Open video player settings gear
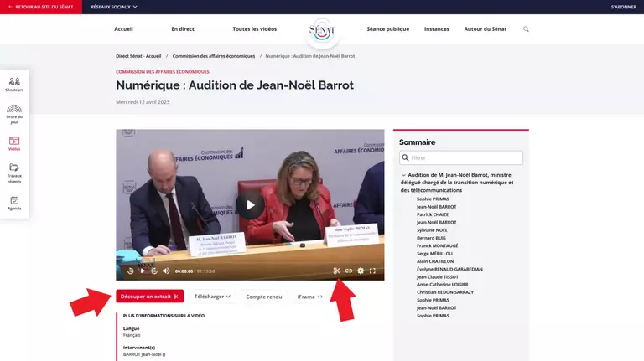The width and height of the screenshot is (644, 361). 361,271
